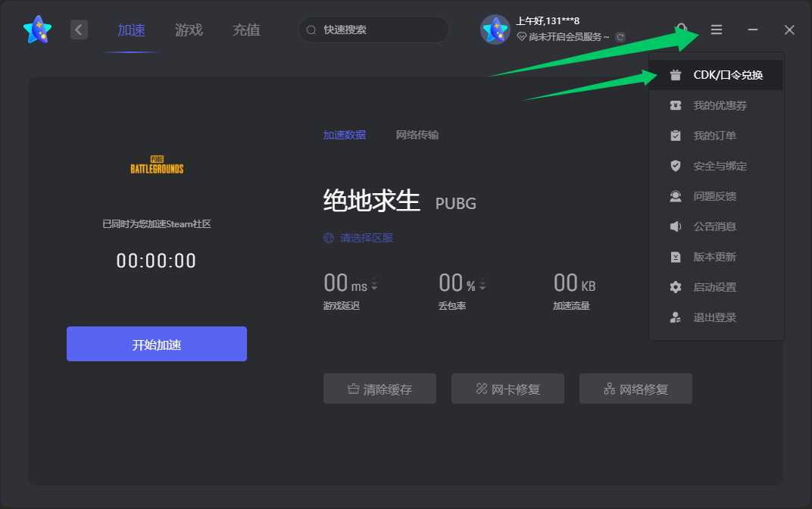
Task: Switch to the 加速数据 tab
Action: (345, 135)
